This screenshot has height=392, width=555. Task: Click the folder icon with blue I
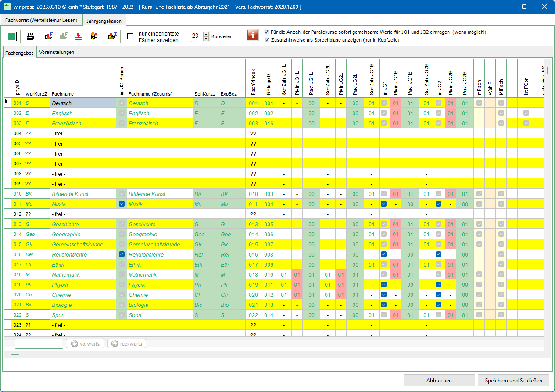point(112,36)
